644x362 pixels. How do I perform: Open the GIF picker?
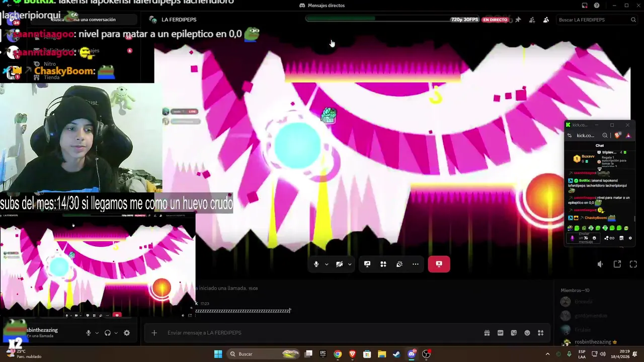click(x=501, y=333)
